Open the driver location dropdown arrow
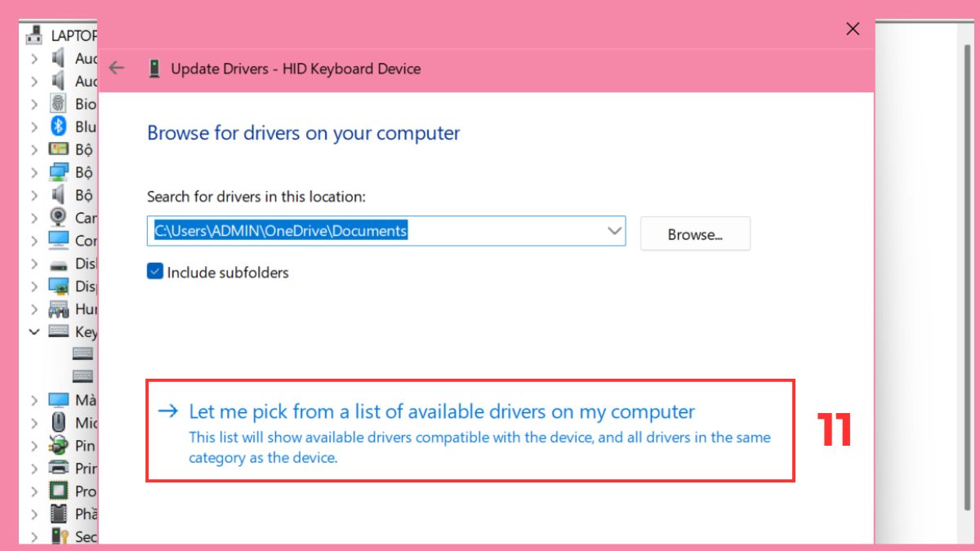 coord(615,231)
